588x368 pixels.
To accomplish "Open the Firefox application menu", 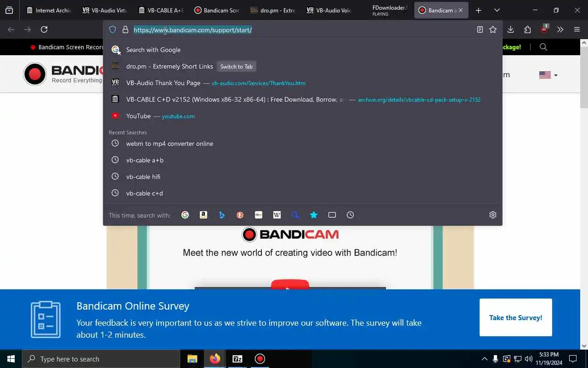I will click(577, 29).
